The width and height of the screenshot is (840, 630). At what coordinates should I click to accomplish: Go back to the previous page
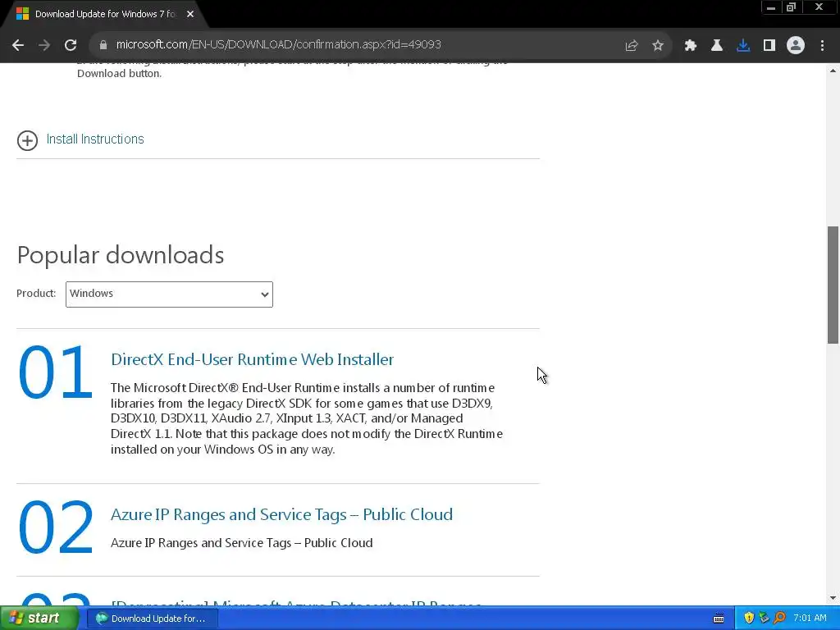point(18,45)
